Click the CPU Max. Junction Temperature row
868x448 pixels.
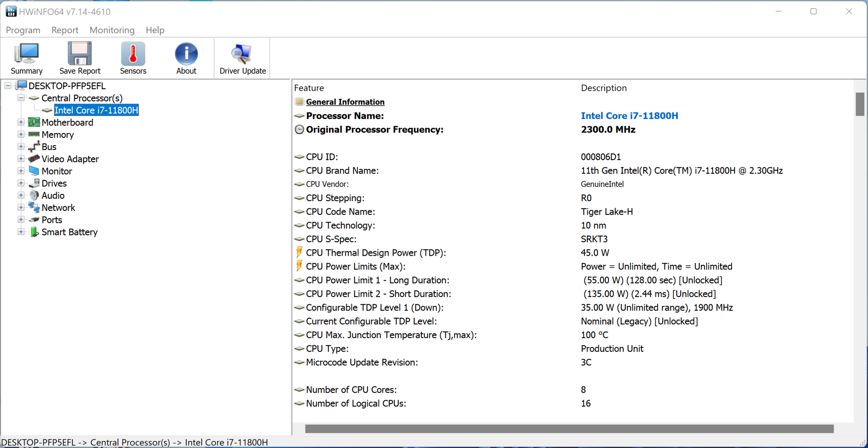coord(573,335)
